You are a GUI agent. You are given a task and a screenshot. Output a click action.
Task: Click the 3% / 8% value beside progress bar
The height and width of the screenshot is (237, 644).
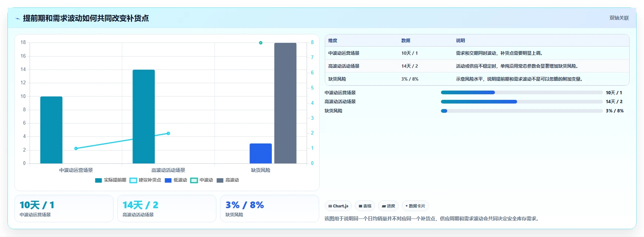click(614, 111)
